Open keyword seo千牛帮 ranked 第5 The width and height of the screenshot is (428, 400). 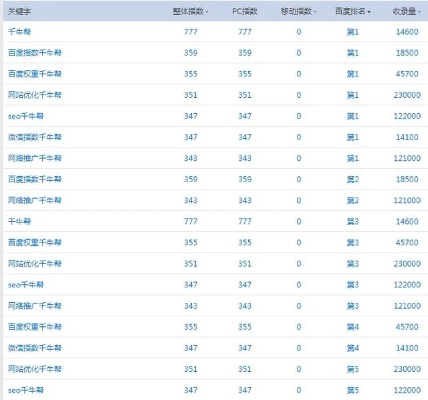click(x=26, y=390)
